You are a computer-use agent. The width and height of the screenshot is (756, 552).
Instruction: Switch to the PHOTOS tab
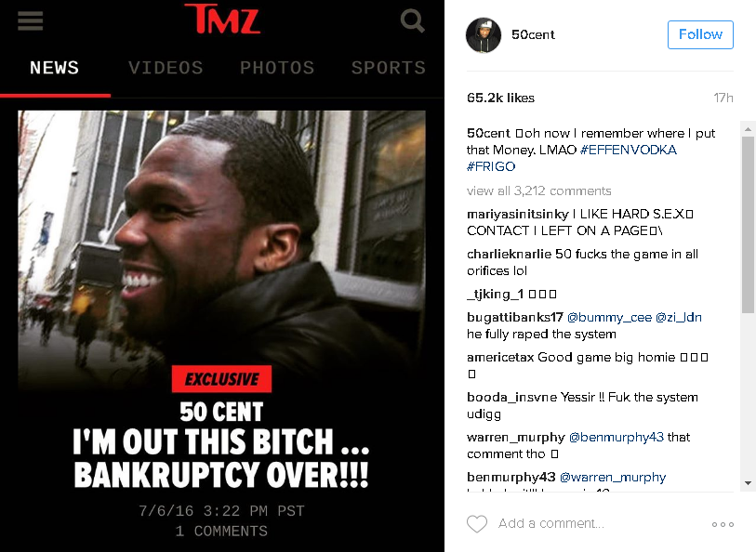pos(277,68)
